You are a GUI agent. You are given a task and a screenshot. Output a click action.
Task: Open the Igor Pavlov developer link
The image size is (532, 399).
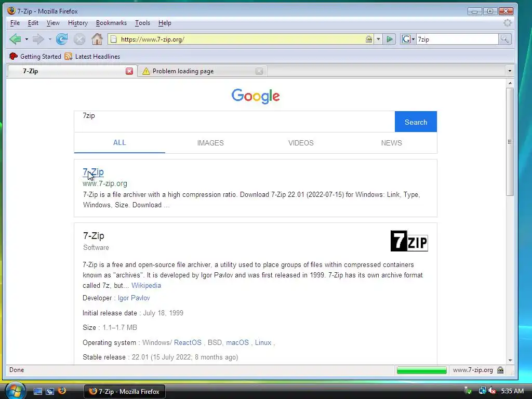tap(134, 298)
